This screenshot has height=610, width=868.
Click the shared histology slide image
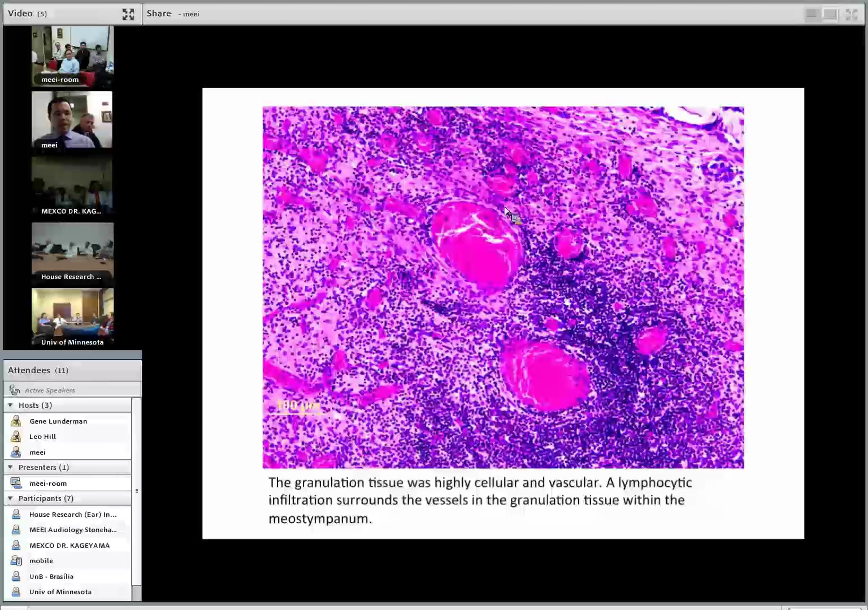(503, 287)
